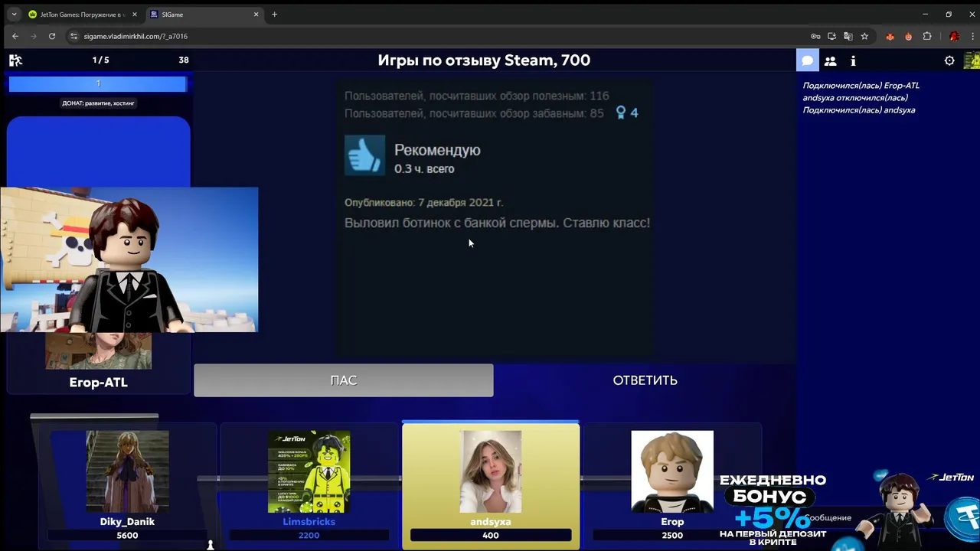Select Егор player avatar
The image size is (980, 551).
tap(672, 471)
